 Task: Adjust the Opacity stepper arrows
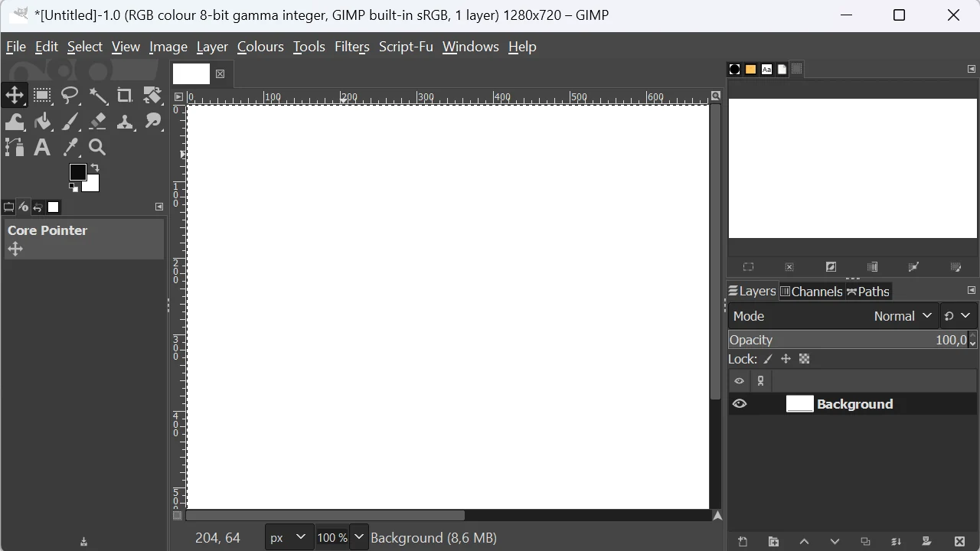973,340
